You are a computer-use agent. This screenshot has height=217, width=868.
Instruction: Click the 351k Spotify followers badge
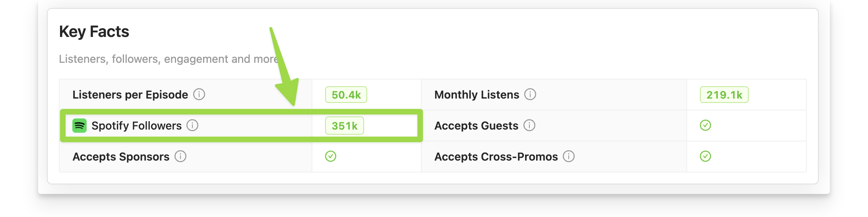click(x=345, y=126)
